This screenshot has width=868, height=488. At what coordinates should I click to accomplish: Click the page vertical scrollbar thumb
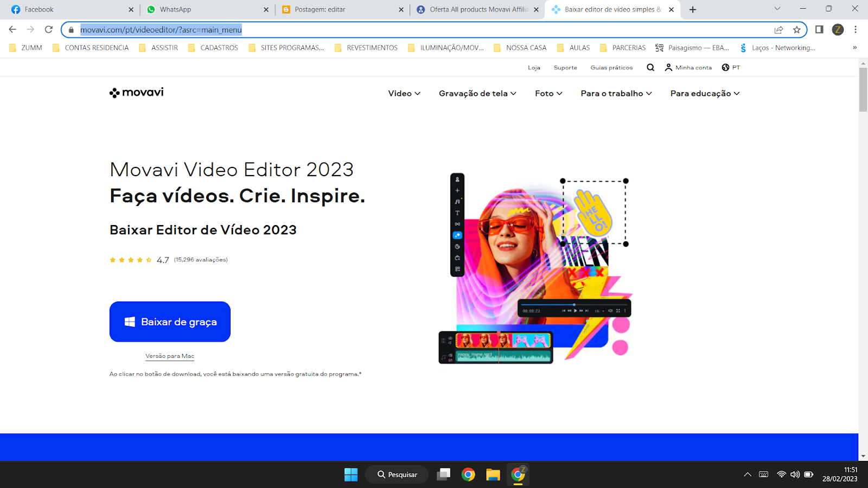click(x=863, y=90)
